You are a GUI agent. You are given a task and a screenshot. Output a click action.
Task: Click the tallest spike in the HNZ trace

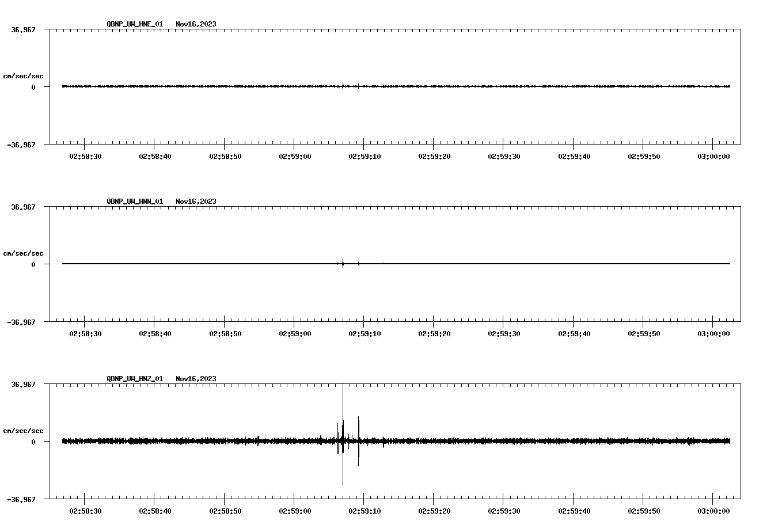tap(343, 434)
